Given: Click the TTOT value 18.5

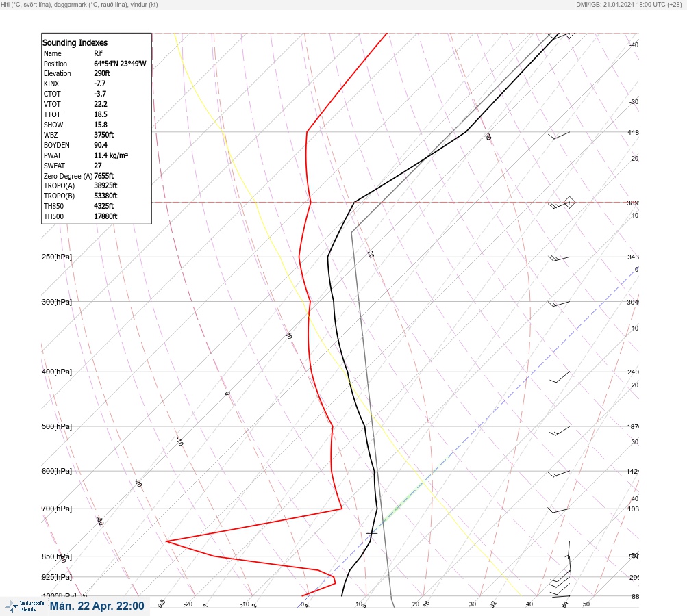Looking at the screenshot, I should (100, 114).
